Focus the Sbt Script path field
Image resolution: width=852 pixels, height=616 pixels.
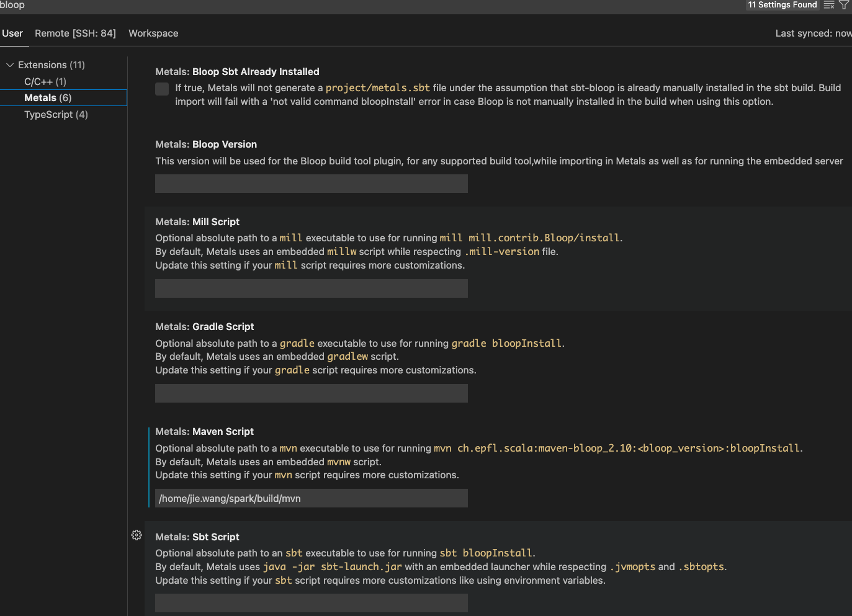[x=311, y=603]
